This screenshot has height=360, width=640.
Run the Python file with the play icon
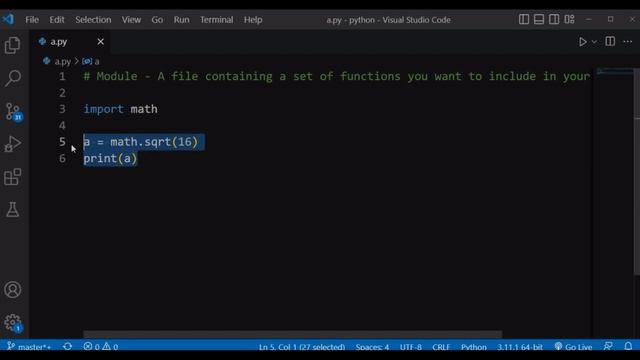point(582,42)
